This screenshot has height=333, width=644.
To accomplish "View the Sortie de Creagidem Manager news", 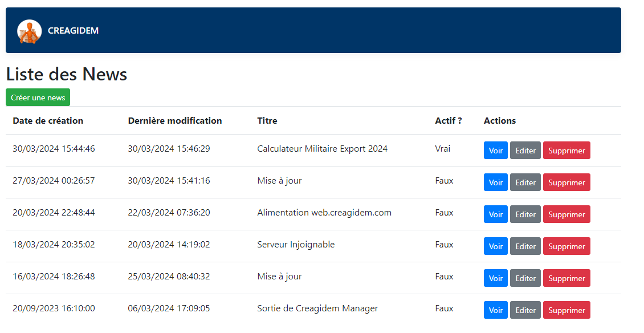I will coord(495,310).
